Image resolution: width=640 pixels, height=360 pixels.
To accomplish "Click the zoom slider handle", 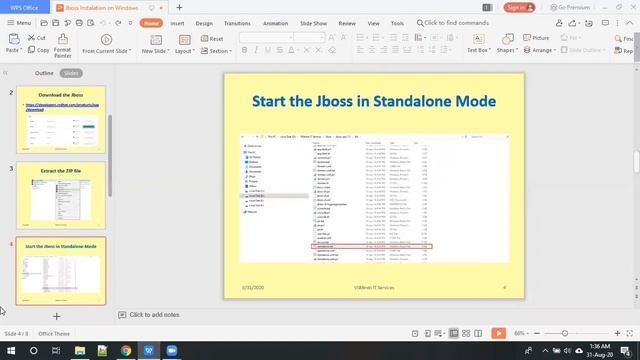I will [564, 333].
